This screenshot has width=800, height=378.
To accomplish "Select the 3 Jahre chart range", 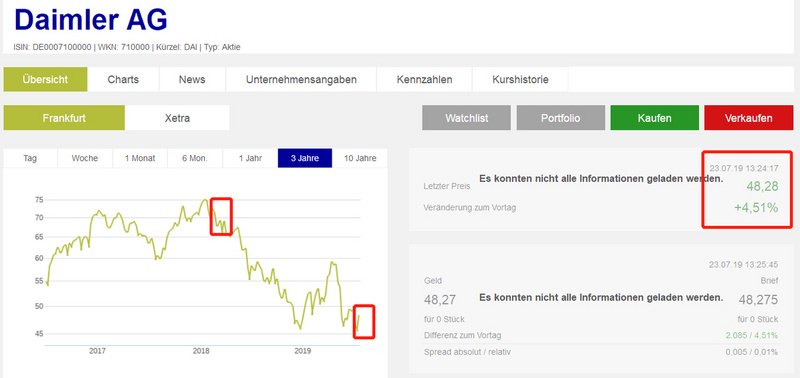I will click(x=305, y=158).
